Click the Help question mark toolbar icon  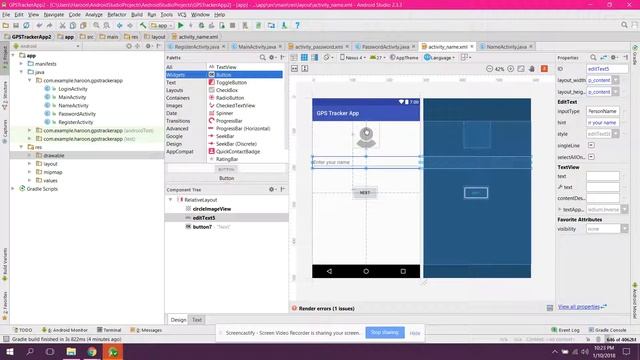298,25
